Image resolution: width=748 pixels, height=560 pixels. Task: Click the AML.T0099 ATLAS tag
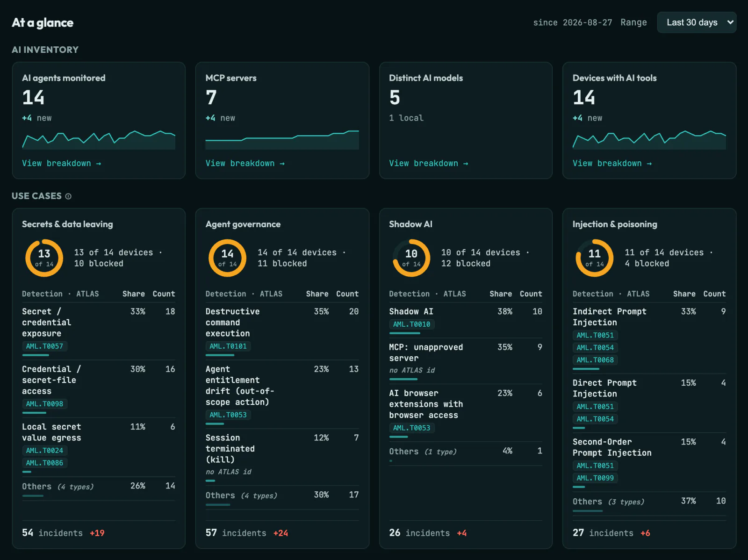(595, 478)
